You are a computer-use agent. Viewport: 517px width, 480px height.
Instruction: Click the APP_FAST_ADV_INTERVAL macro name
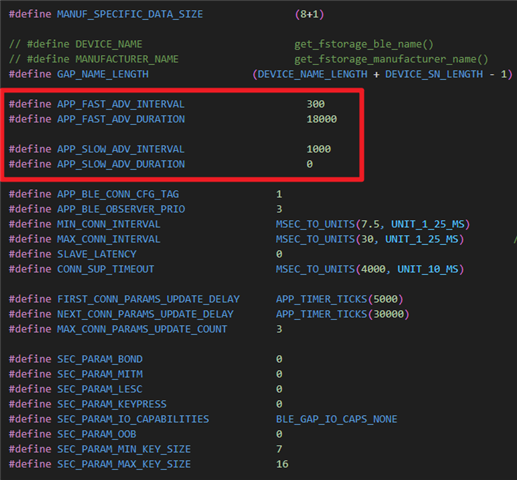121,104
